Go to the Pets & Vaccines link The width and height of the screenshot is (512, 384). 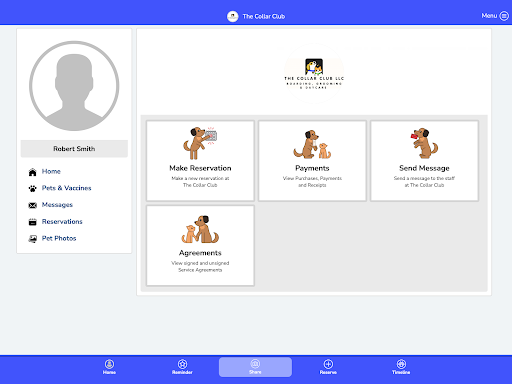66,188
